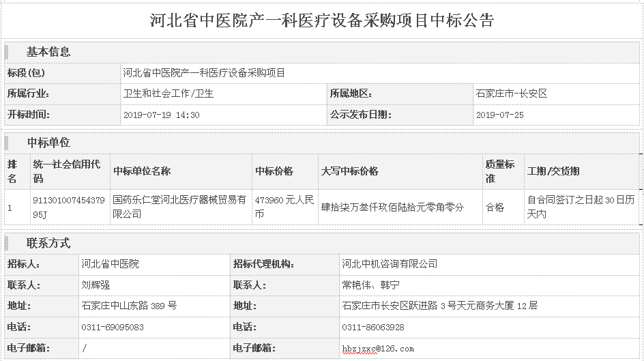Select the rank cell 1
Image resolution: width=644 pixels, height=361 pixels.
10,208
